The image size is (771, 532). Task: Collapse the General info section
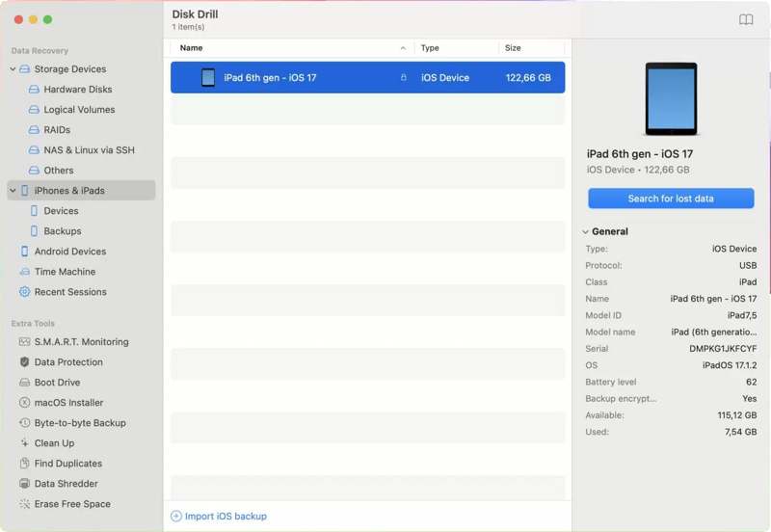pyautogui.click(x=585, y=231)
